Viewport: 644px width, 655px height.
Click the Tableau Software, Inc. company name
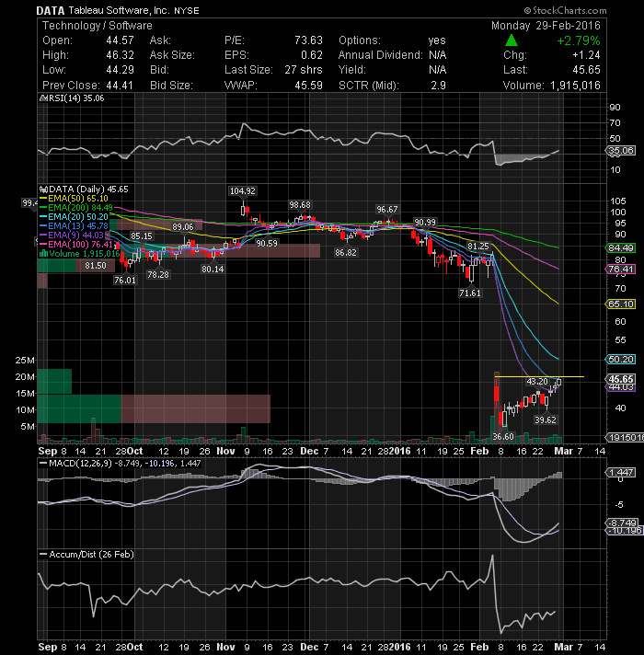coord(119,10)
